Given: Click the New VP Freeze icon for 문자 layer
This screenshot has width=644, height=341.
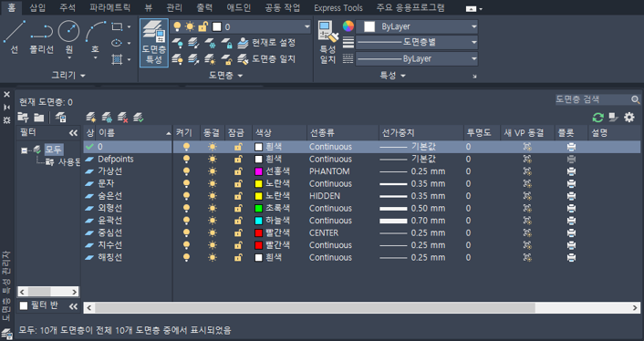Looking at the screenshot, I should coord(527,183).
